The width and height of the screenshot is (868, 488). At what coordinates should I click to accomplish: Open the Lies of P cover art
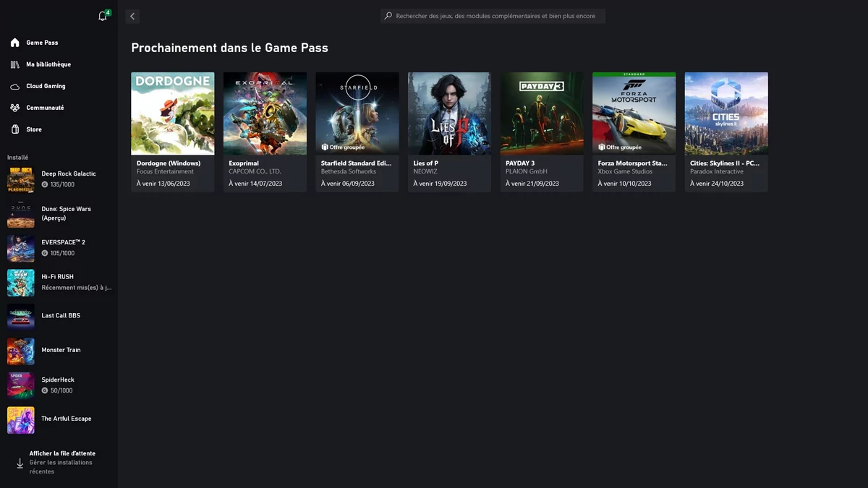449,114
